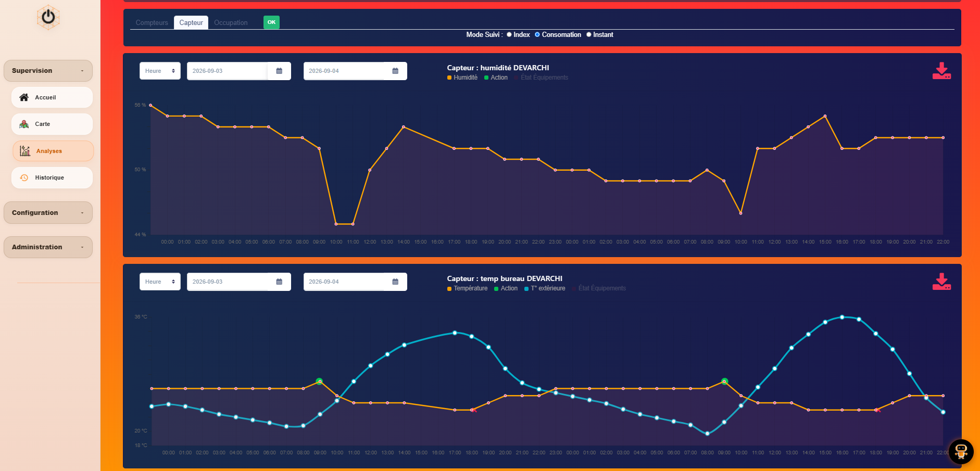
Task: Click the Historique clock icon
Action: point(24,177)
